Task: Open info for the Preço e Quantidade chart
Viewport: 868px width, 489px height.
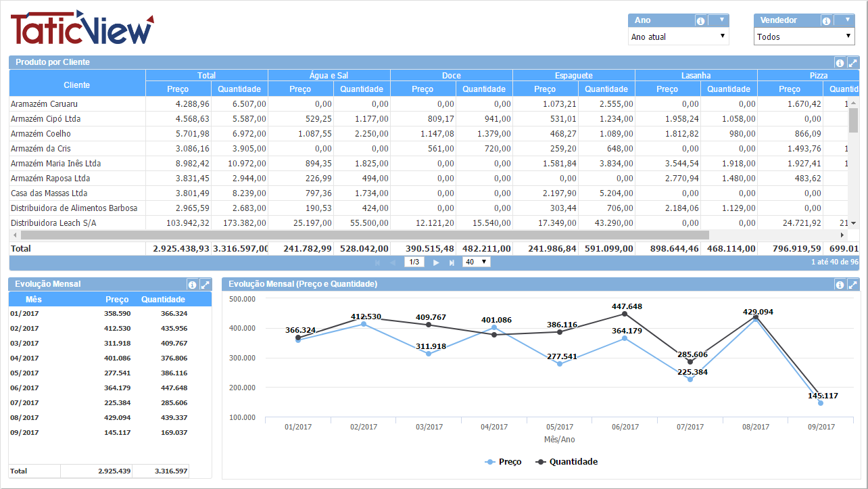Action: (x=840, y=285)
